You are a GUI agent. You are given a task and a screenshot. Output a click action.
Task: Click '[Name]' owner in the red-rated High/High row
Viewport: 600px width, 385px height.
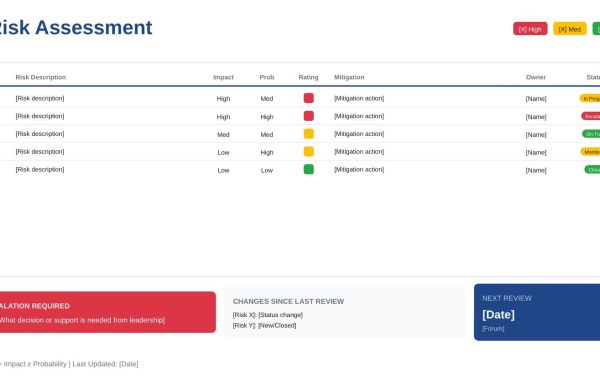coord(536,117)
